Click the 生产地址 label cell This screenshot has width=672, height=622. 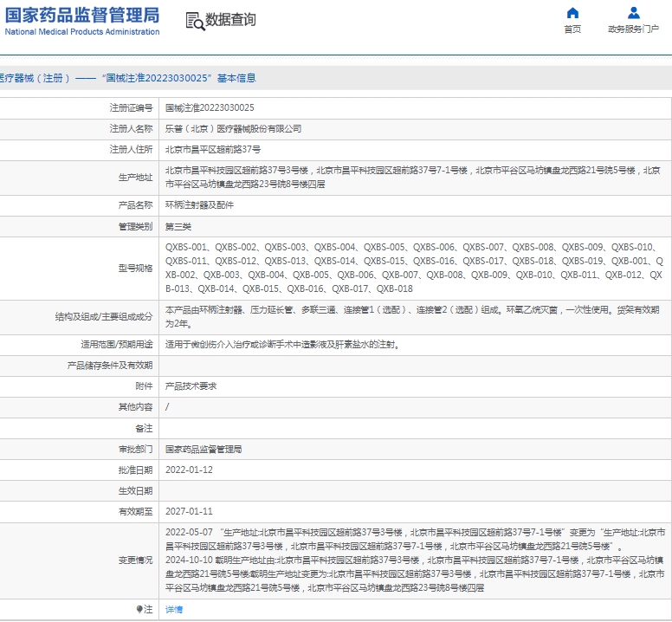[x=80, y=178]
